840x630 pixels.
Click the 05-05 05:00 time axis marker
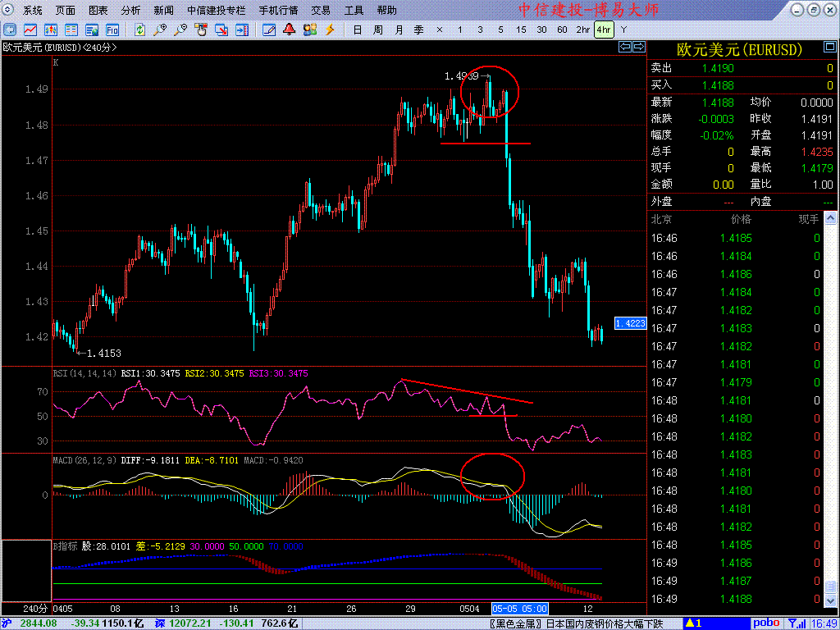(x=519, y=609)
